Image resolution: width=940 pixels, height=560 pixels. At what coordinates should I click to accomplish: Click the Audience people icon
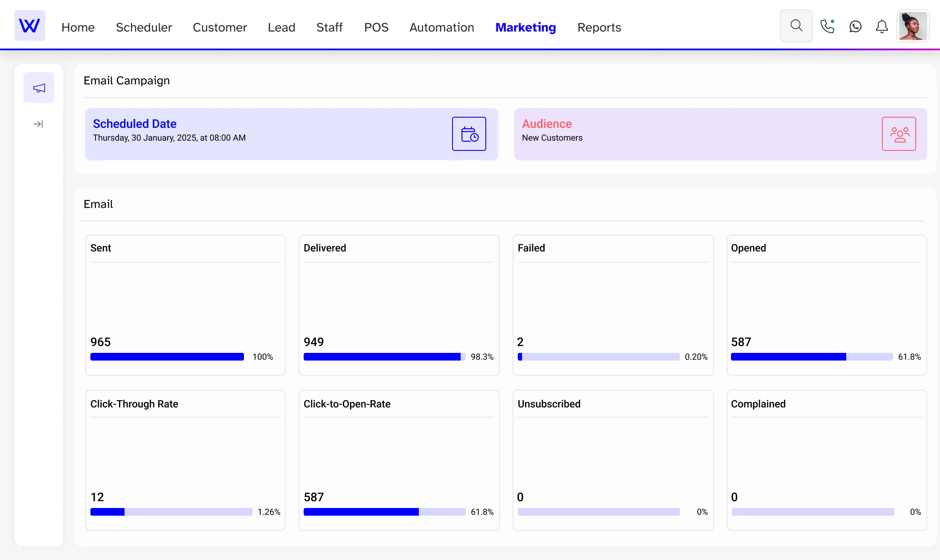[x=899, y=133]
